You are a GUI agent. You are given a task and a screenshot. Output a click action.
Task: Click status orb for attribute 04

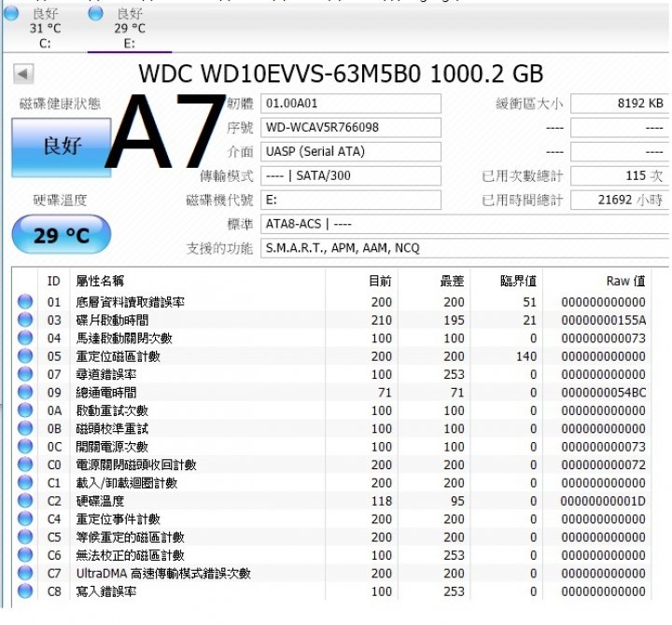click(25, 338)
